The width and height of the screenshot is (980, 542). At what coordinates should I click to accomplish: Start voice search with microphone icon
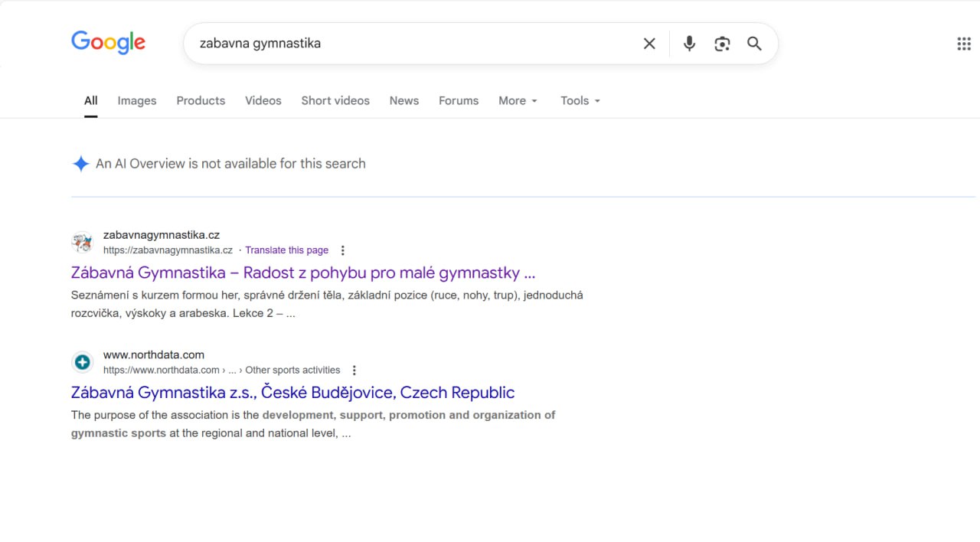pyautogui.click(x=689, y=44)
